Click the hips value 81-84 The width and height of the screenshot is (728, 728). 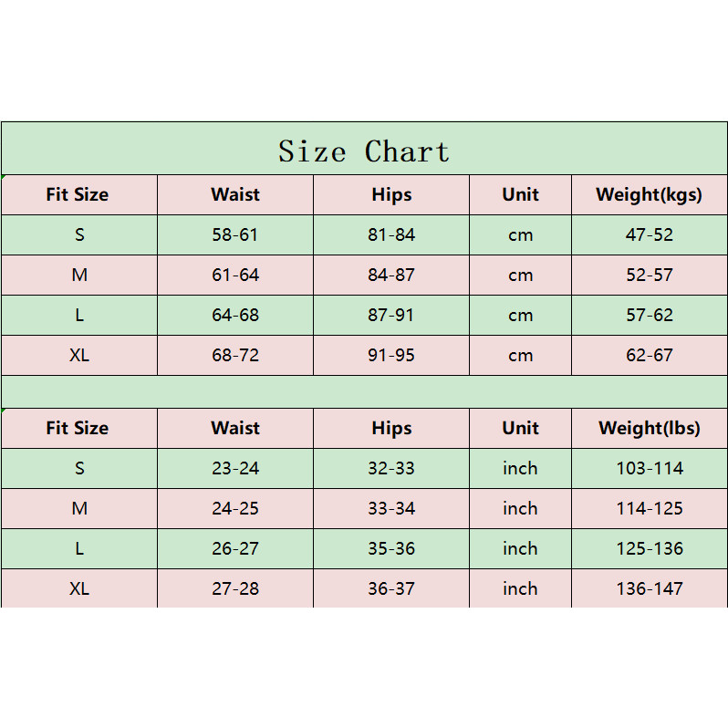click(391, 234)
